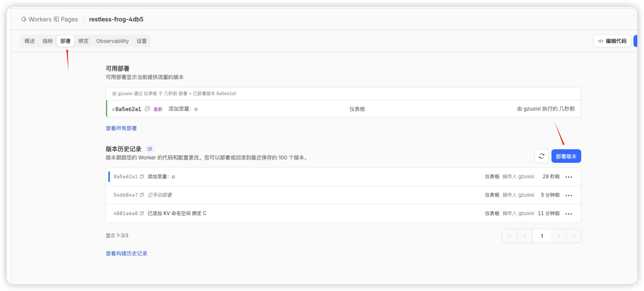Copy version ID 4881a6a8

tap(142, 213)
